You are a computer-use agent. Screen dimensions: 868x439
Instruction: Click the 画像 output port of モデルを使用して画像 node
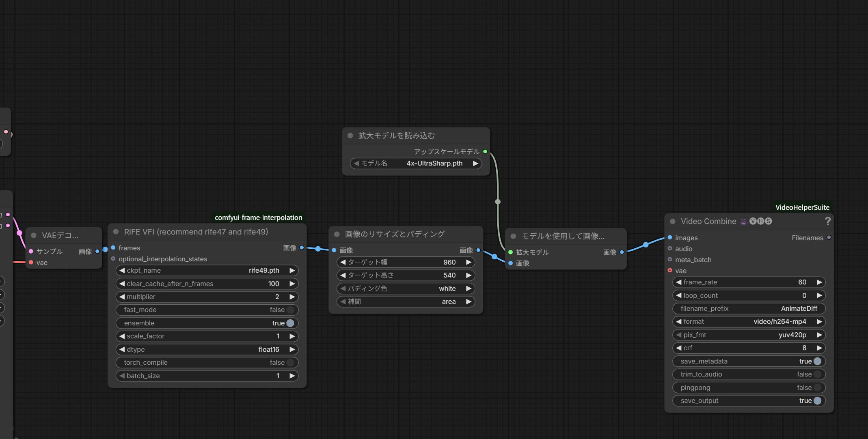(x=622, y=252)
